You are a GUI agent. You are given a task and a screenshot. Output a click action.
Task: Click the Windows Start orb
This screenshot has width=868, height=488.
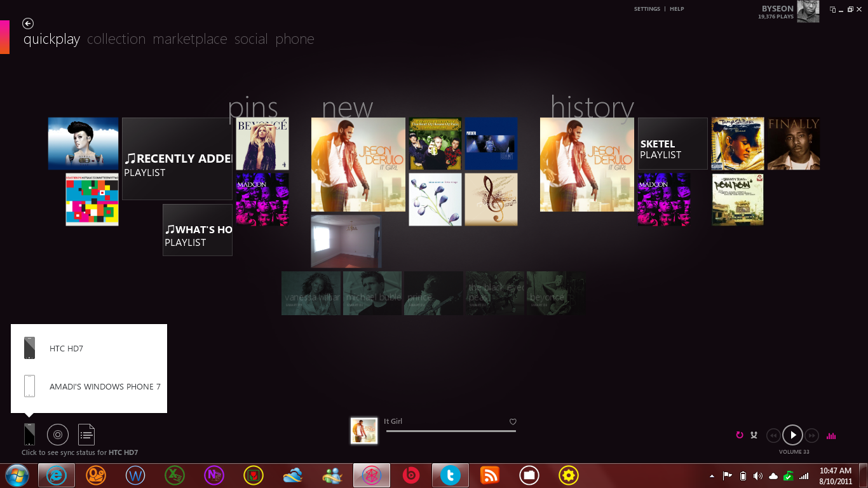[17, 475]
